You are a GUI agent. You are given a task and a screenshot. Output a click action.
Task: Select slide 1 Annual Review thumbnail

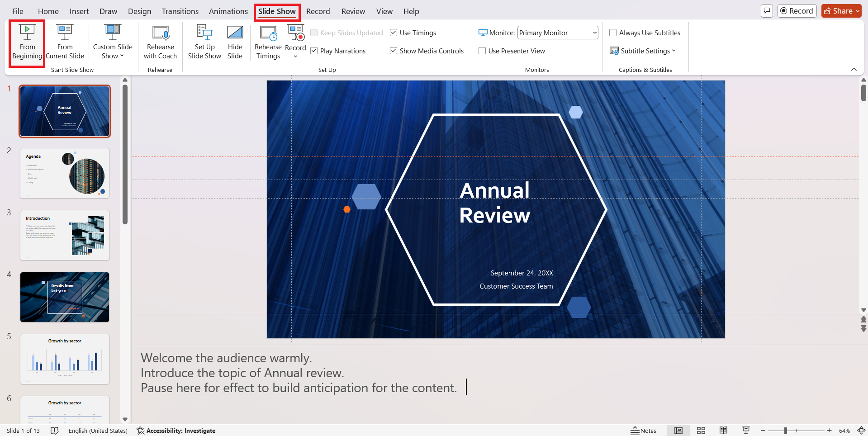65,111
